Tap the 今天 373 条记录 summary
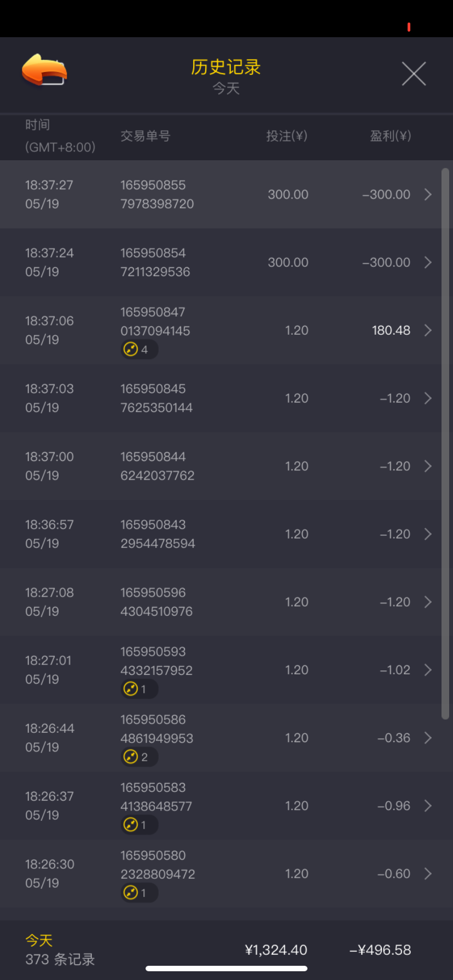Viewport: 453px width, 980px height. tap(60, 950)
